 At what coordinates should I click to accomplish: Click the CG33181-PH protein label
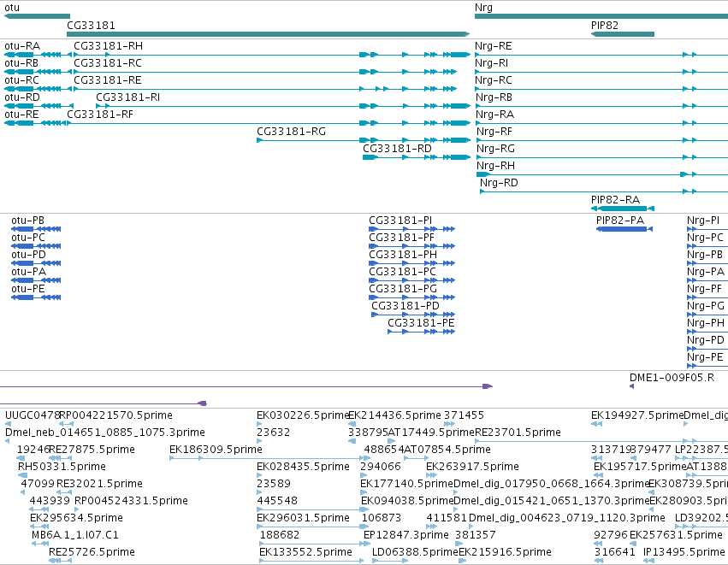pos(403,255)
